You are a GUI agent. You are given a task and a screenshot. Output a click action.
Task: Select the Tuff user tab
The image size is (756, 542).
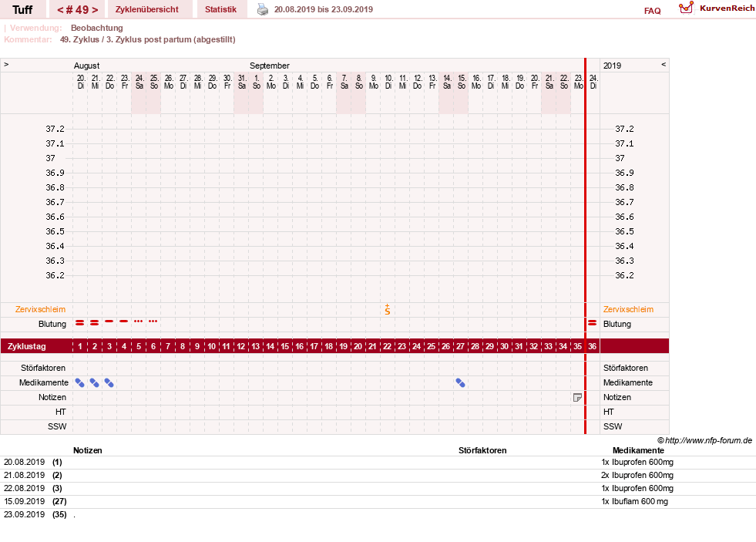(x=22, y=9)
